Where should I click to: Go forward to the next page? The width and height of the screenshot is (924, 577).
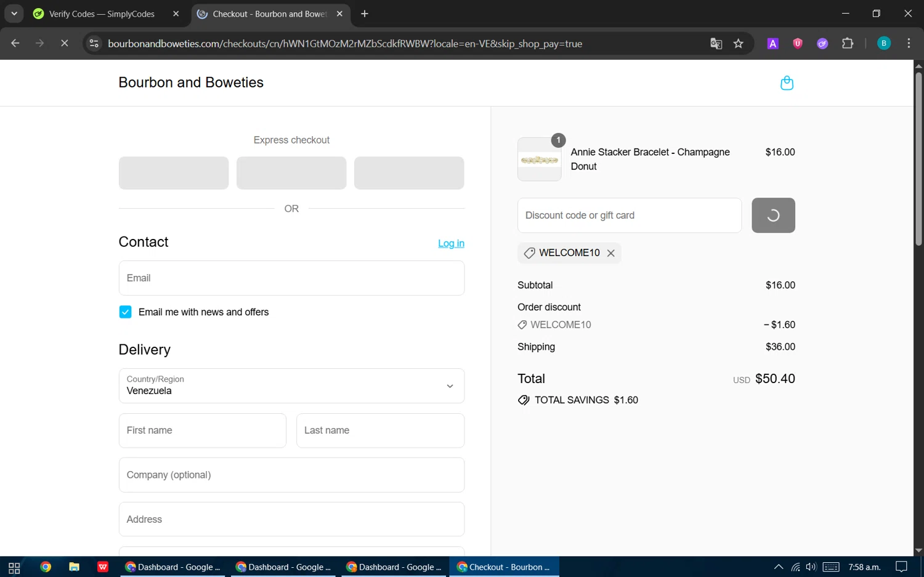40,44
